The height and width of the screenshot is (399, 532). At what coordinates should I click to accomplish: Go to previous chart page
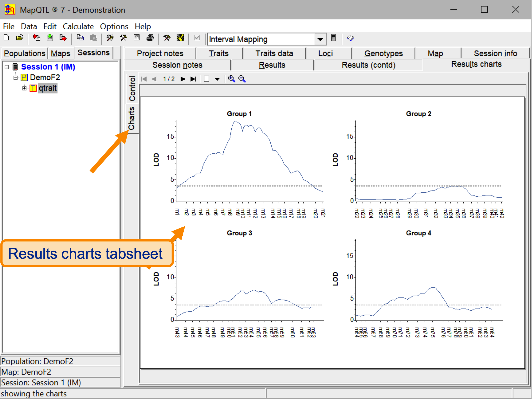pos(154,79)
